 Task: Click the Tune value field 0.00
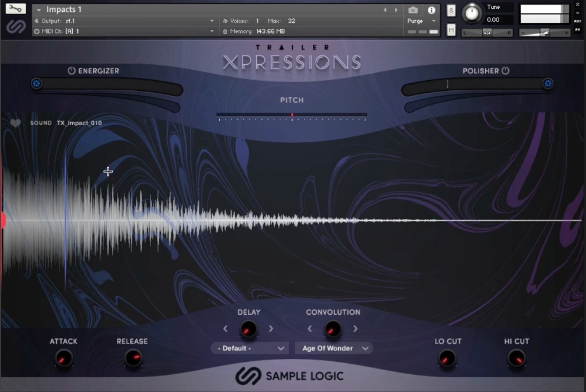[x=493, y=20]
